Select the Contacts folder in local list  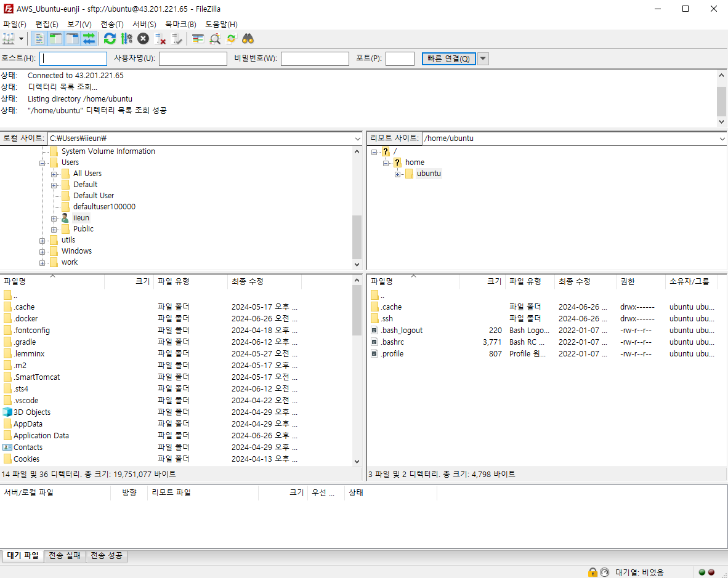point(28,447)
